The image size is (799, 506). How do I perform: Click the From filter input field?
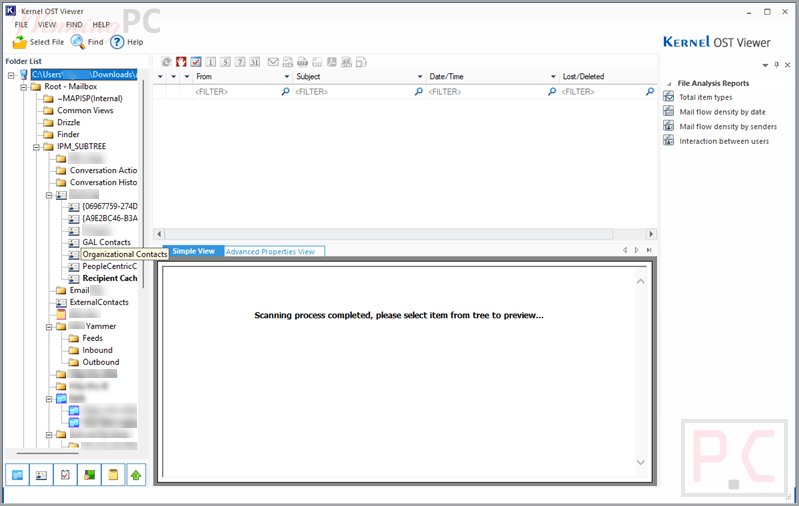(x=237, y=92)
